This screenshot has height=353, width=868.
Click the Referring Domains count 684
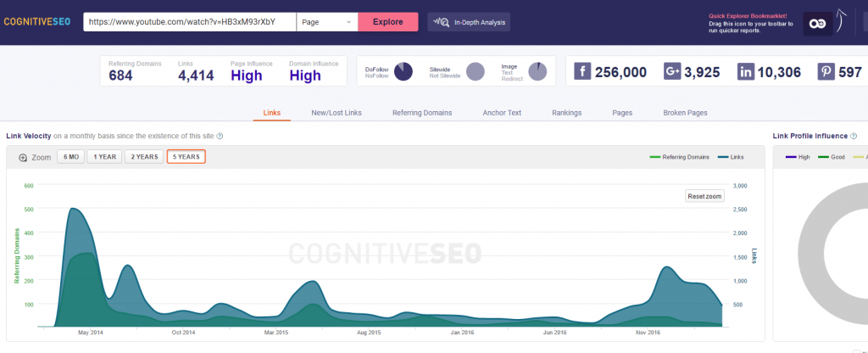click(120, 76)
